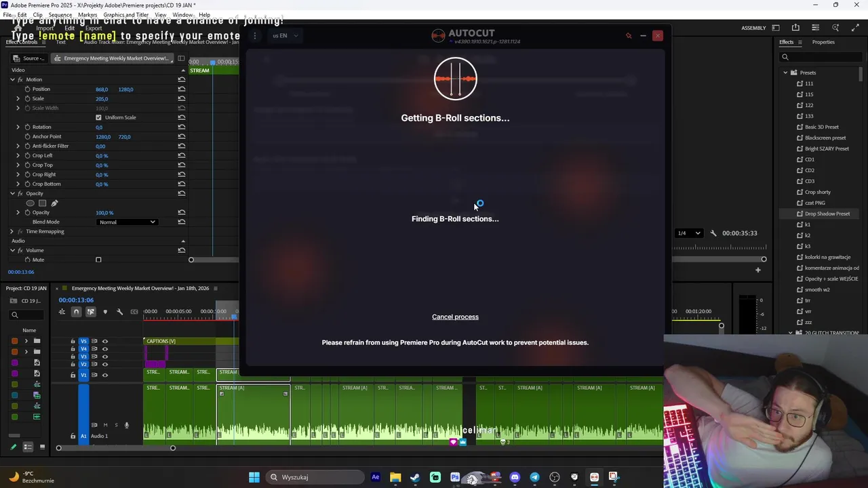Image resolution: width=868 pixels, height=488 pixels.
Task: Open Discord from the taskbar
Action: click(x=515, y=477)
